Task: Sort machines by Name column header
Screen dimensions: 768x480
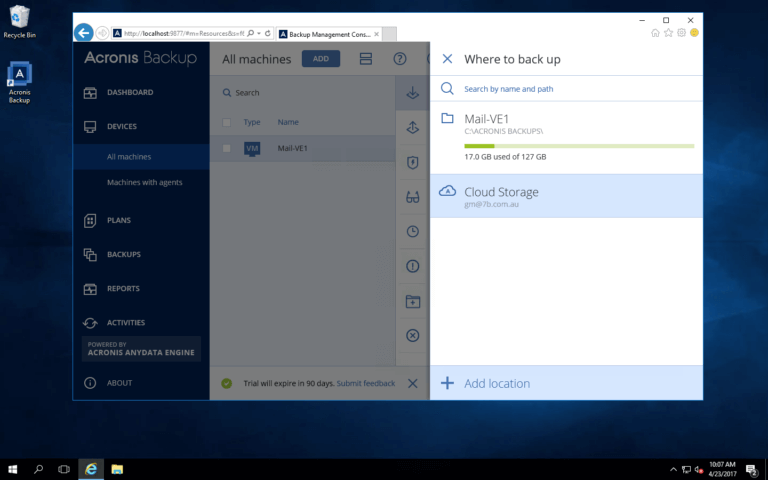Action: pos(288,122)
